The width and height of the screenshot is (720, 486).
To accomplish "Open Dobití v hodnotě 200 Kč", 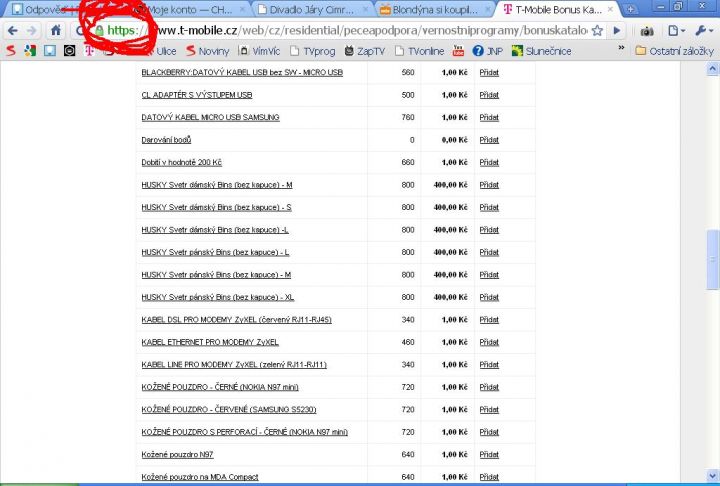I will 181,163.
